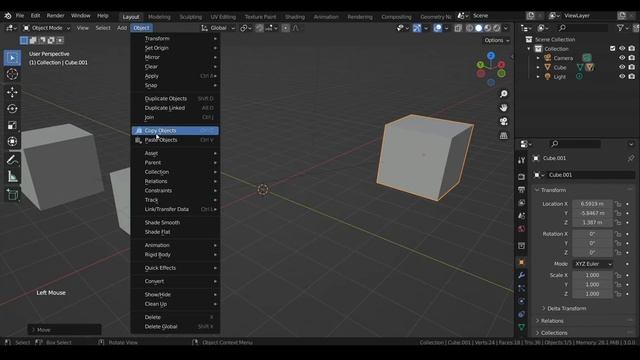Select the Select Box tool
Screen dimensions: 640x360
point(12,58)
